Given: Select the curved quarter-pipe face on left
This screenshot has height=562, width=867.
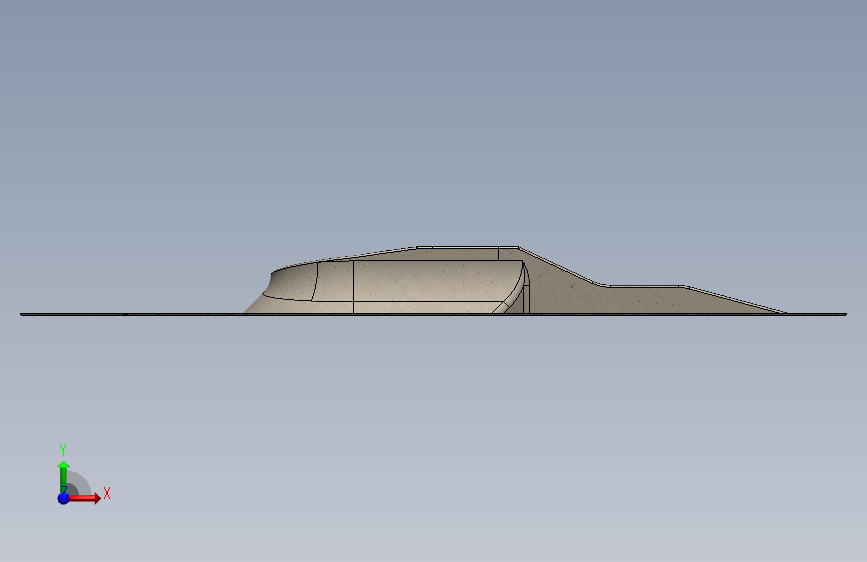Looking at the screenshot, I should (x=289, y=282).
